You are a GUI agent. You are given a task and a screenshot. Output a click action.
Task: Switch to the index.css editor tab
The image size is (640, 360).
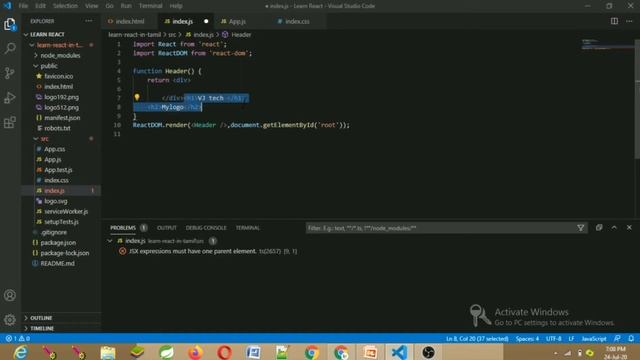tap(297, 21)
